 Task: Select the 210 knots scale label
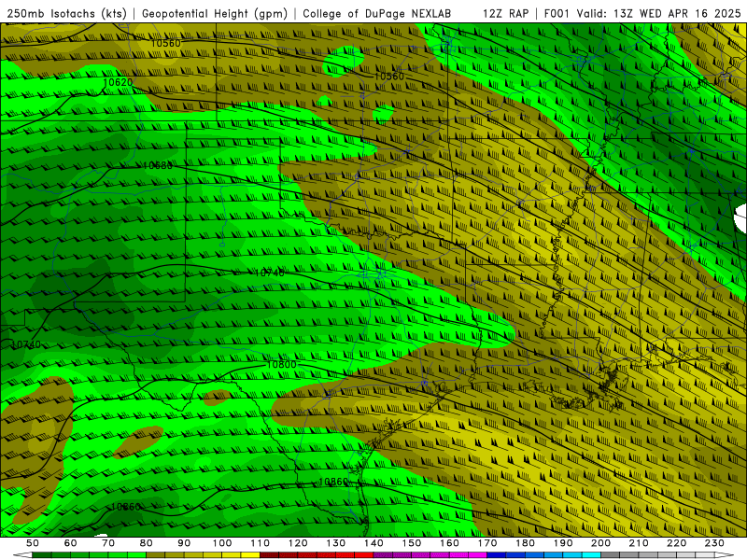[639, 543]
